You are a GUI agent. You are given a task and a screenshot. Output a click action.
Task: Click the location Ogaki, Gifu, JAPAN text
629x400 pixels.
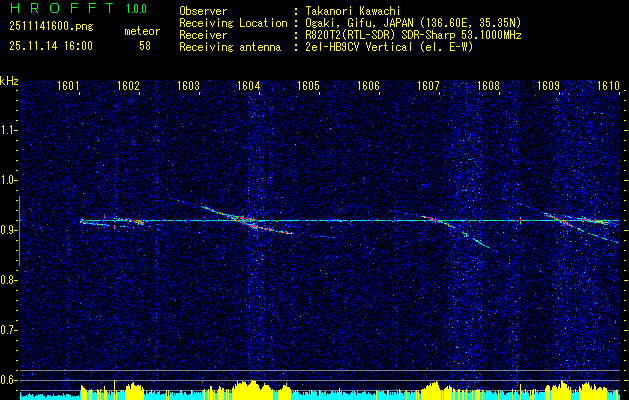pyautogui.click(x=413, y=23)
